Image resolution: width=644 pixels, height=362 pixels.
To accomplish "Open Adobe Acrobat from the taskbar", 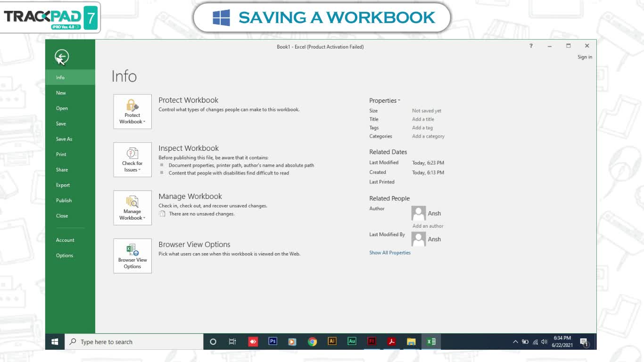I will [391, 342].
